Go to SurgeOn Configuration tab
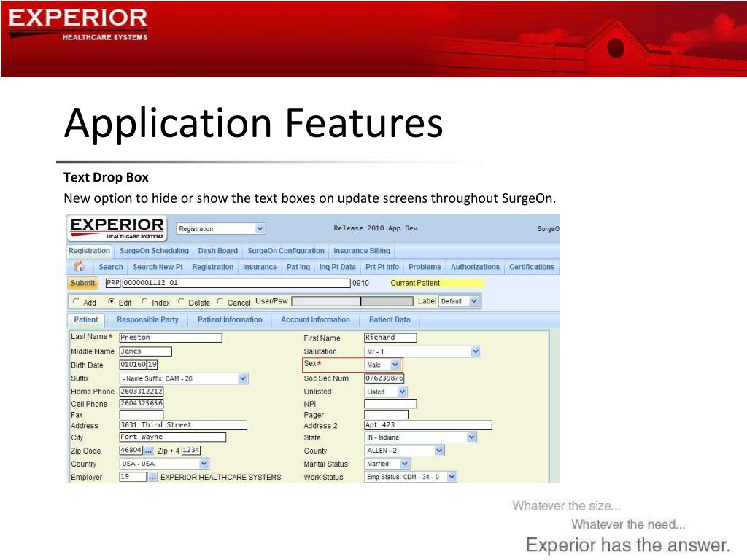747x560 pixels. coord(286,251)
